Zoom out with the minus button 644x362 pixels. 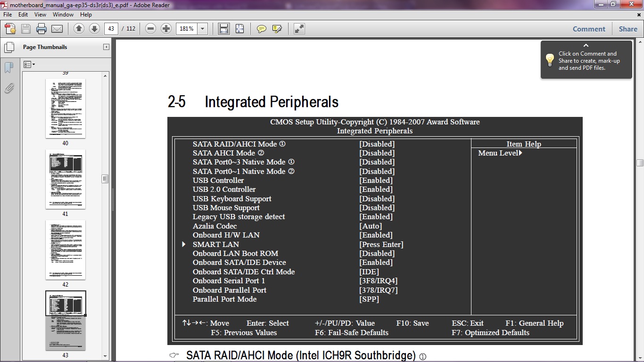click(x=150, y=29)
